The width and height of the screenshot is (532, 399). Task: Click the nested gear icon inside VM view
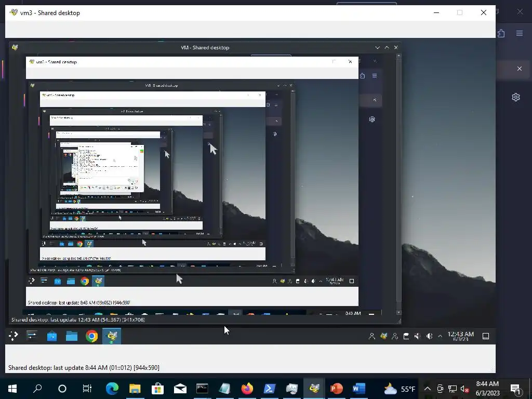[x=372, y=119]
